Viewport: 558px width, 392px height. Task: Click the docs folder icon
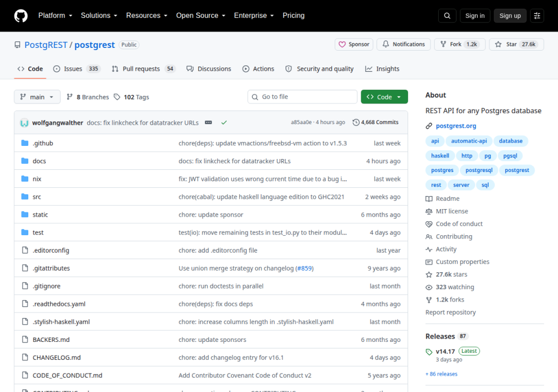point(25,161)
